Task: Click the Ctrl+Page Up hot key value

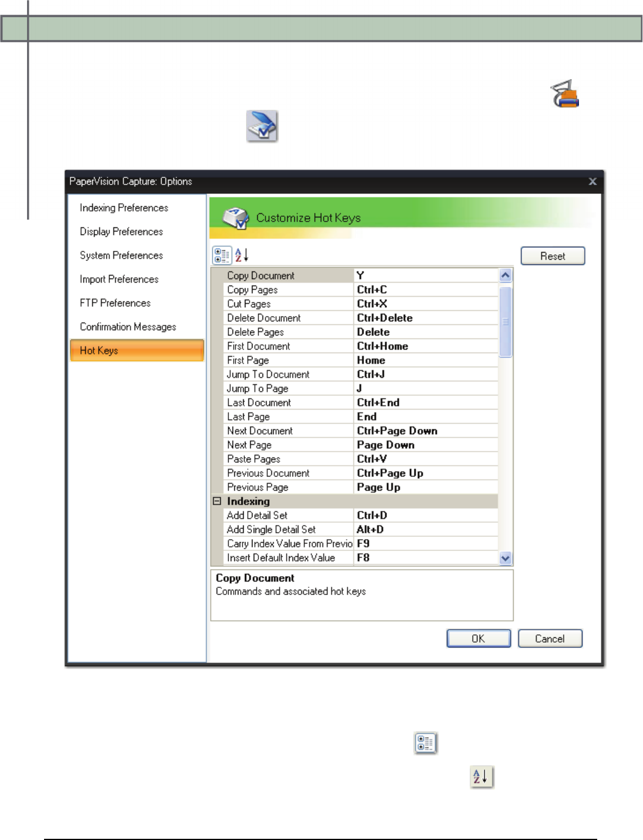Action: [426, 473]
